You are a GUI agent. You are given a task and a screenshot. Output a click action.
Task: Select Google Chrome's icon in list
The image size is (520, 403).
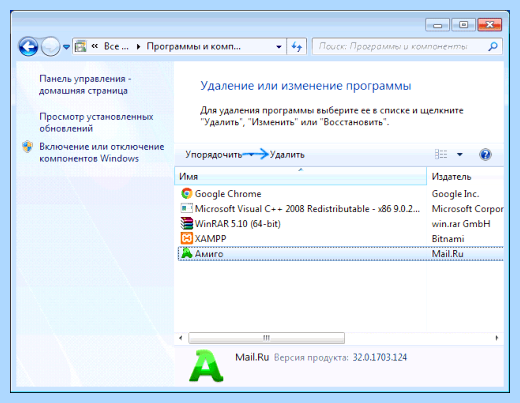186,193
